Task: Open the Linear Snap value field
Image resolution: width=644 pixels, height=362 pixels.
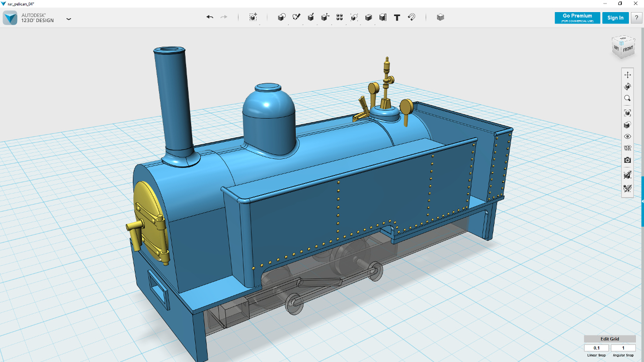Action: coord(597,348)
